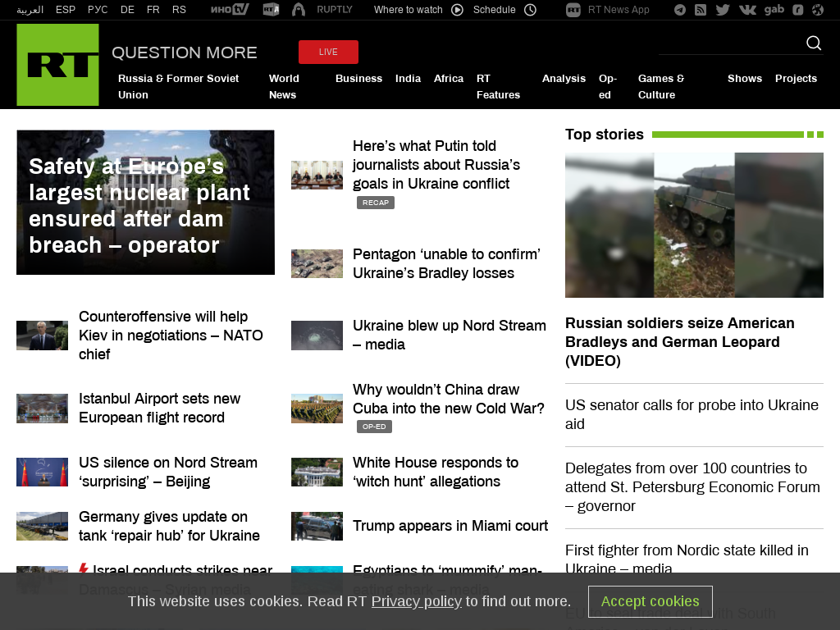
Task: Click the green RT logo
Action: [58, 65]
